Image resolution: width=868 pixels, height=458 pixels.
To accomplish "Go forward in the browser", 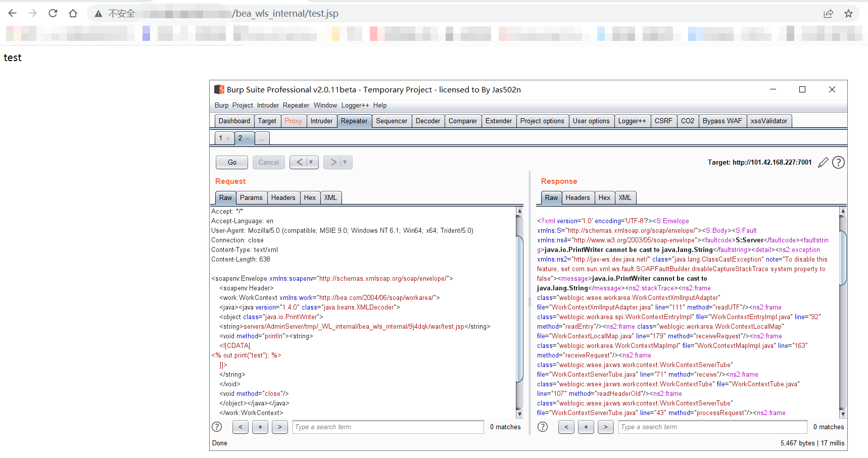I will coord(33,13).
